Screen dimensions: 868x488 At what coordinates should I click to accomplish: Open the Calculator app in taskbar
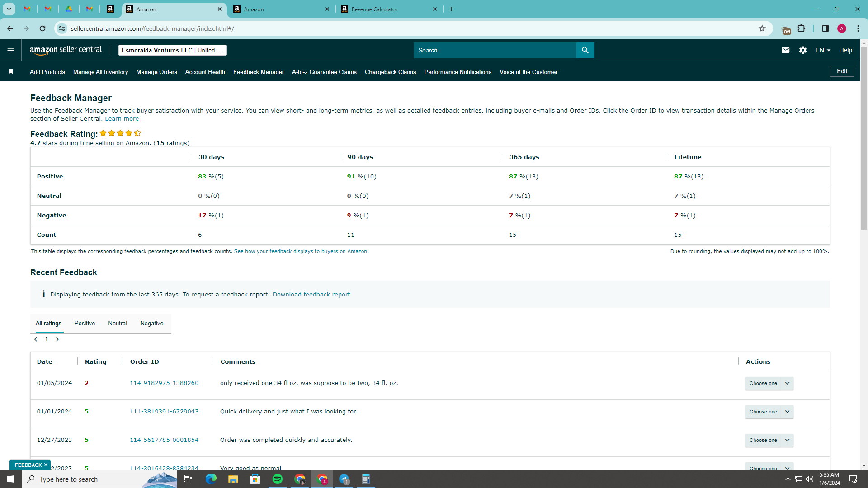tap(366, 479)
